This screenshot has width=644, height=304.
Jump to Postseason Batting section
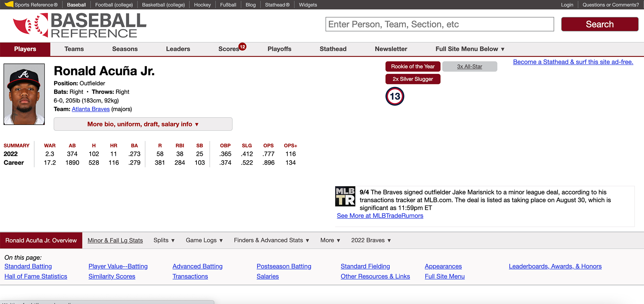click(284, 266)
